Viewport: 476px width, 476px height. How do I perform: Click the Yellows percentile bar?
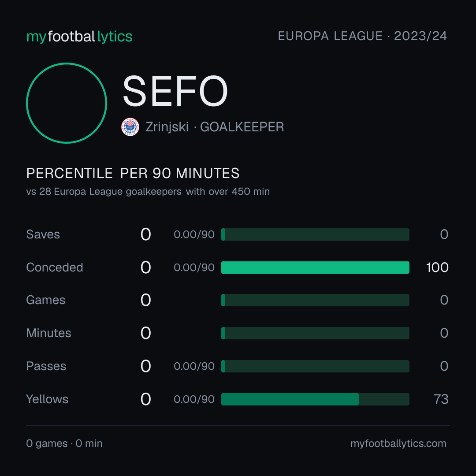(x=315, y=399)
